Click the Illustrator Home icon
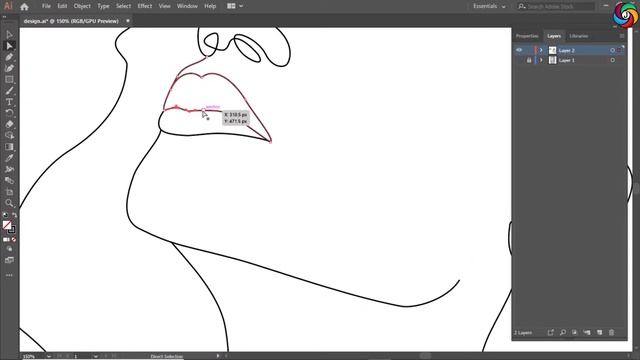 click(x=24, y=6)
